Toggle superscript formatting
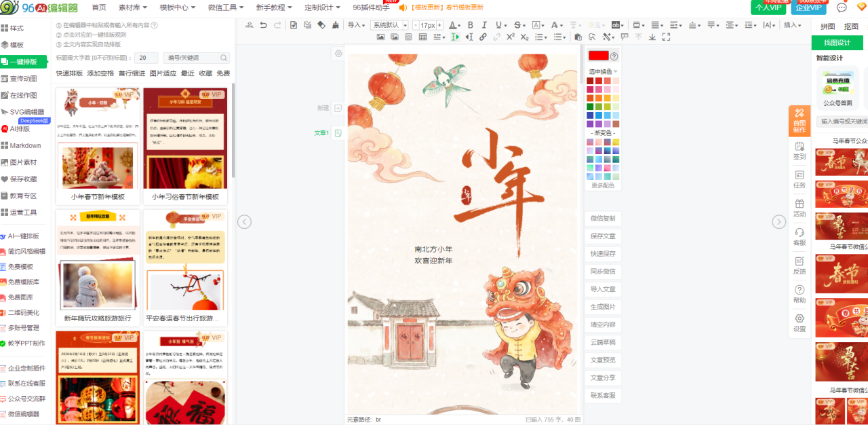This screenshot has height=425, width=868. (510, 37)
